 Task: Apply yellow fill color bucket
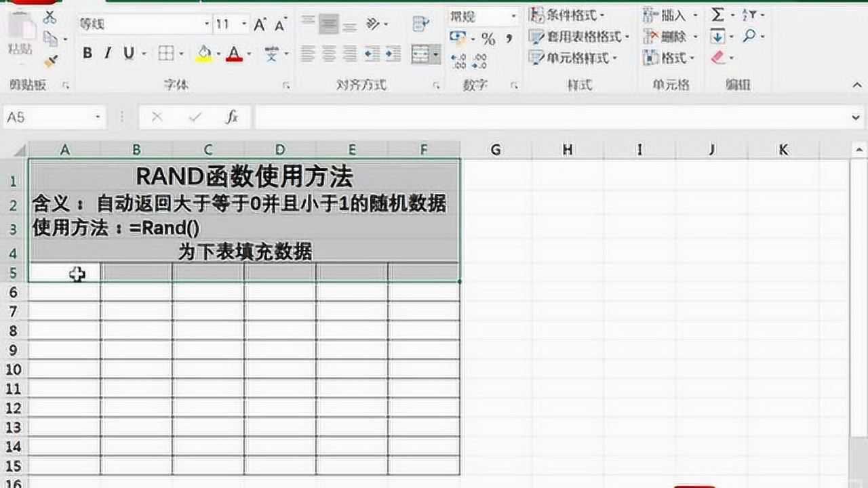coord(204,54)
